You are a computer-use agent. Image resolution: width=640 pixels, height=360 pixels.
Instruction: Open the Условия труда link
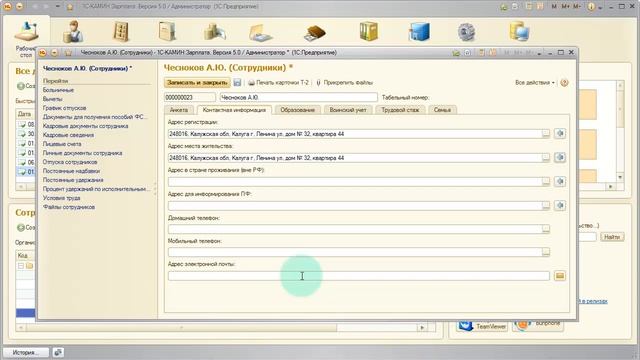(x=62, y=198)
